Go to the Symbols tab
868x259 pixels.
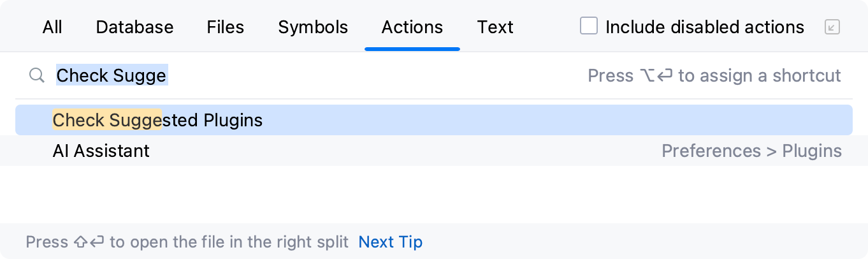[x=313, y=27]
